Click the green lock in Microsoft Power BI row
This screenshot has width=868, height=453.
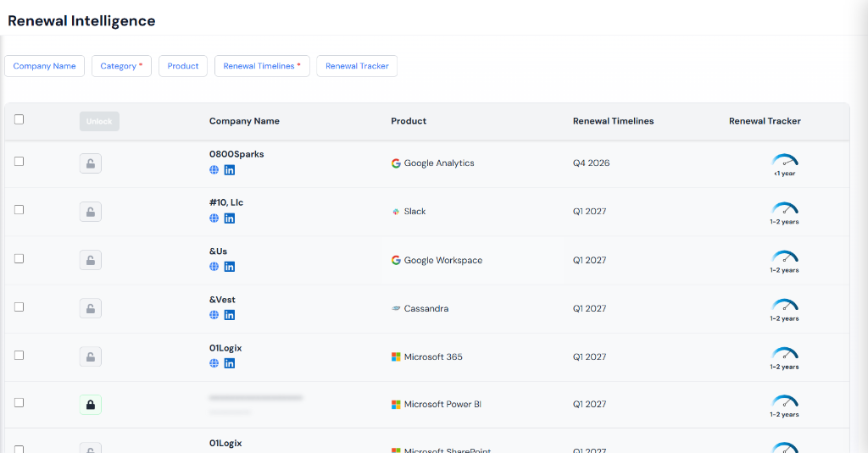[x=90, y=405]
